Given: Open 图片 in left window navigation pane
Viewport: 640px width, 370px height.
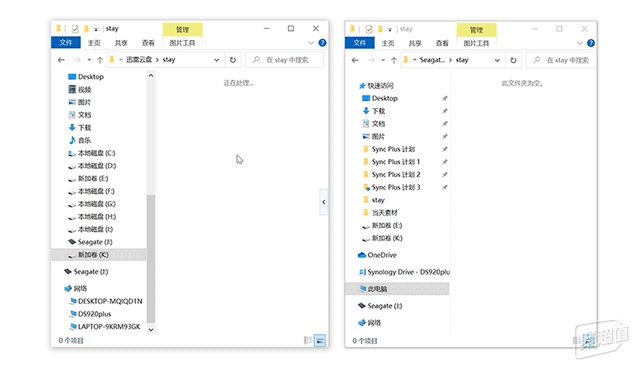Looking at the screenshot, I should [80, 102].
